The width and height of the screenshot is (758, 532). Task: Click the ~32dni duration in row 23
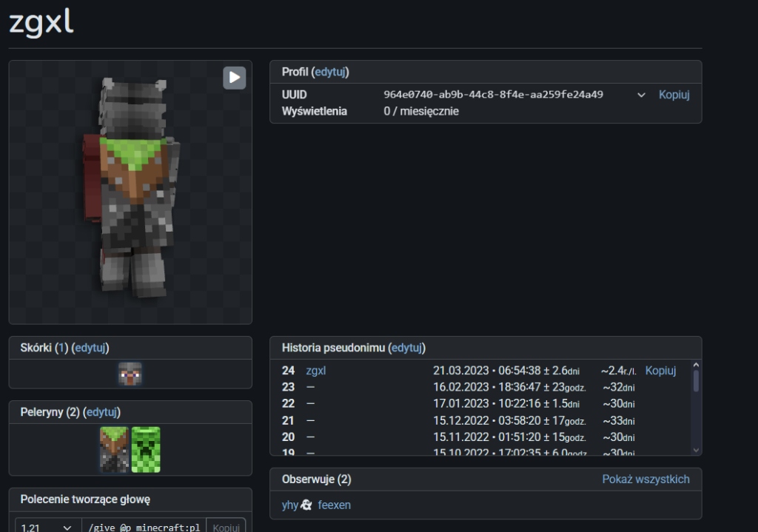click(x=619, y=387)
